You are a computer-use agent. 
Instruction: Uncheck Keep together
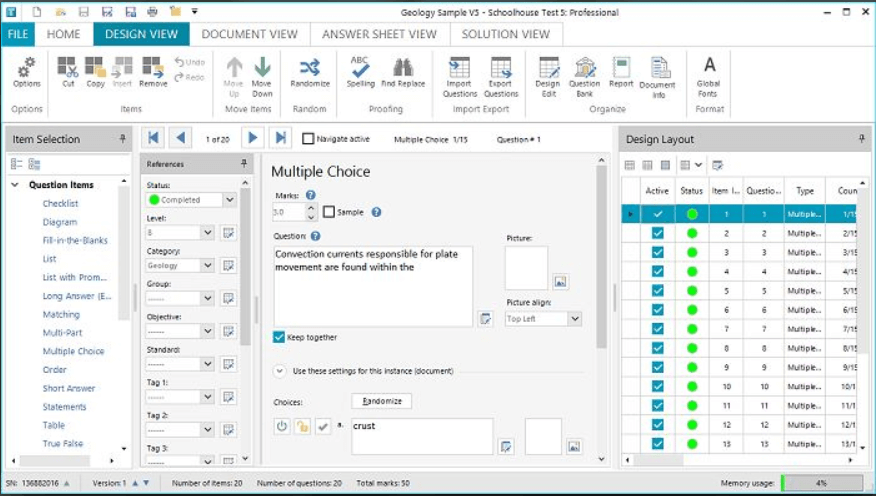pos(279,337)
